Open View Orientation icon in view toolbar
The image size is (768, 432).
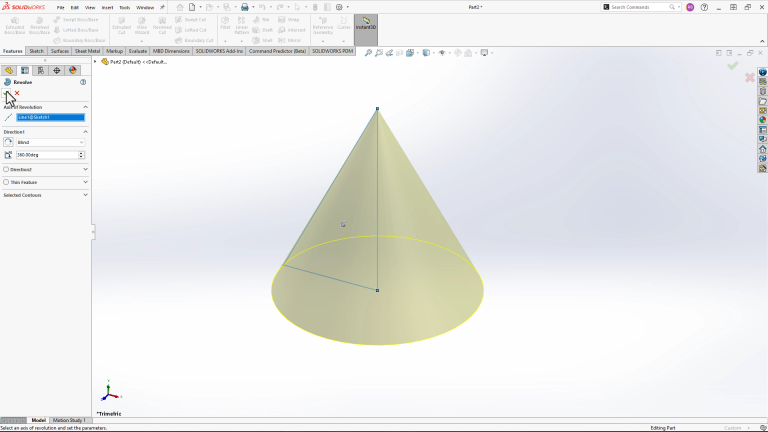click(410, 53)
